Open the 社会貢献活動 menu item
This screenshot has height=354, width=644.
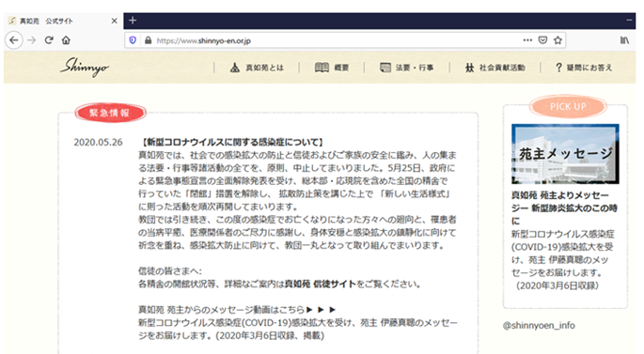pos(495,68)
